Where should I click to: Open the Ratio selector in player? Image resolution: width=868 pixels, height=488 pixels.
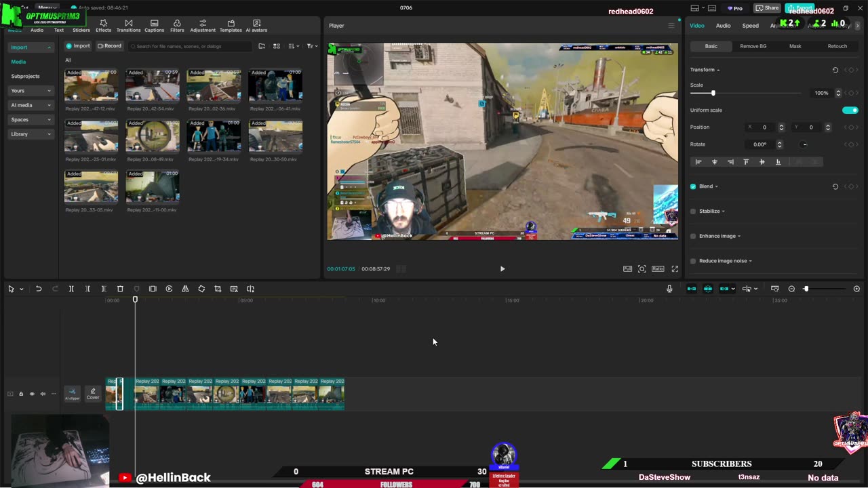coord(658,269)
